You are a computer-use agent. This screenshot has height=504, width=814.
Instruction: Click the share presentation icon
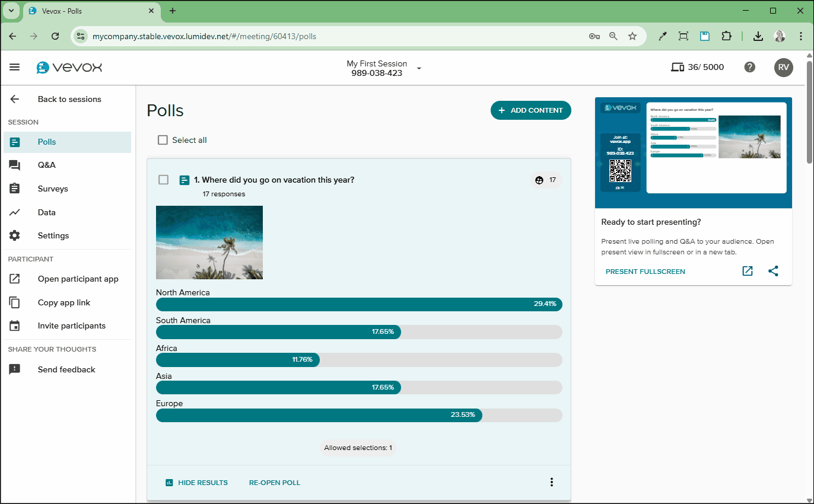tap(773, 271)
